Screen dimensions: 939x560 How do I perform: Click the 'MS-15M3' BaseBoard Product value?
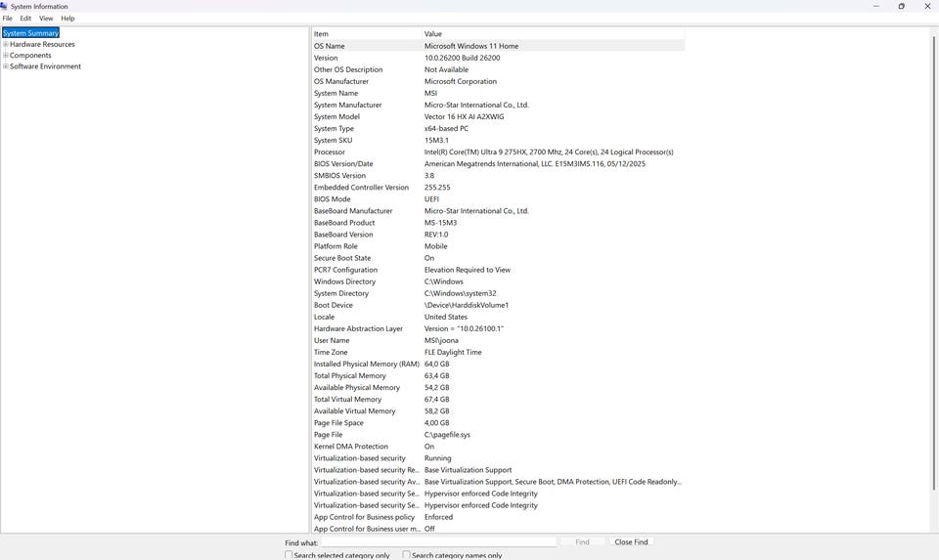point(440,223)
